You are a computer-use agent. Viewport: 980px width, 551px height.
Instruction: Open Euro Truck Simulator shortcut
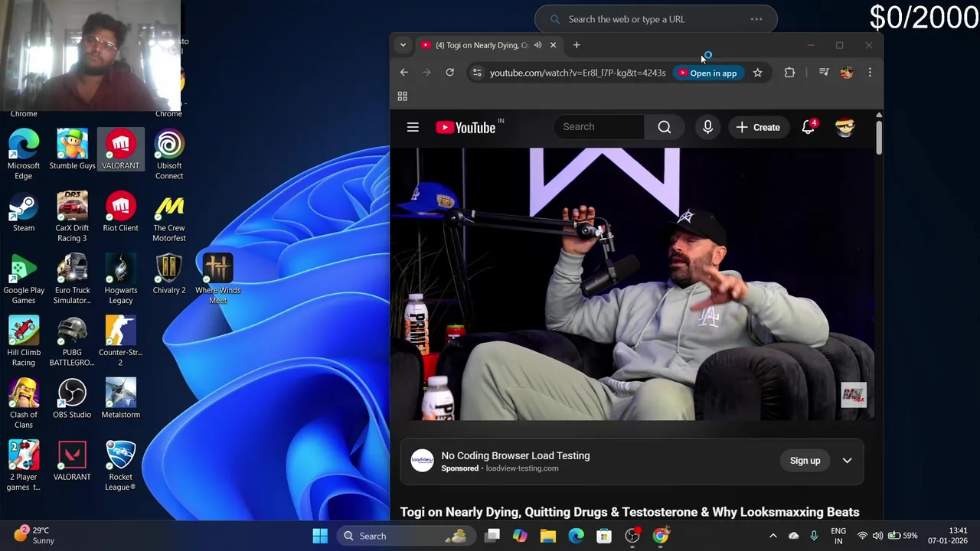click(72, 279)
